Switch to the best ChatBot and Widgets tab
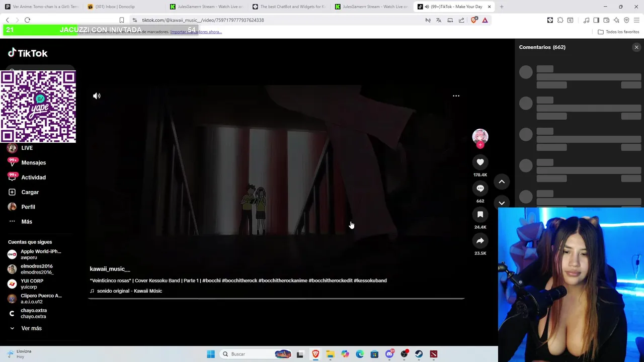 click(x=289, y=7)
